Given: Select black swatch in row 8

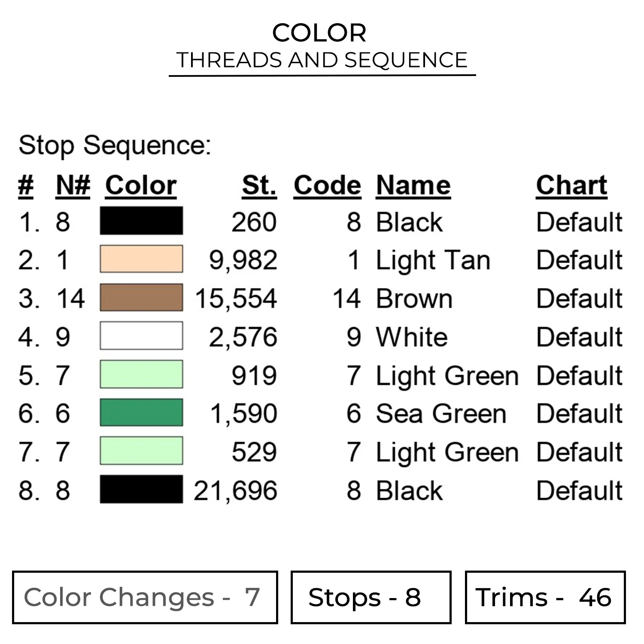Looking at the screenshot, I should pos(141,489).
